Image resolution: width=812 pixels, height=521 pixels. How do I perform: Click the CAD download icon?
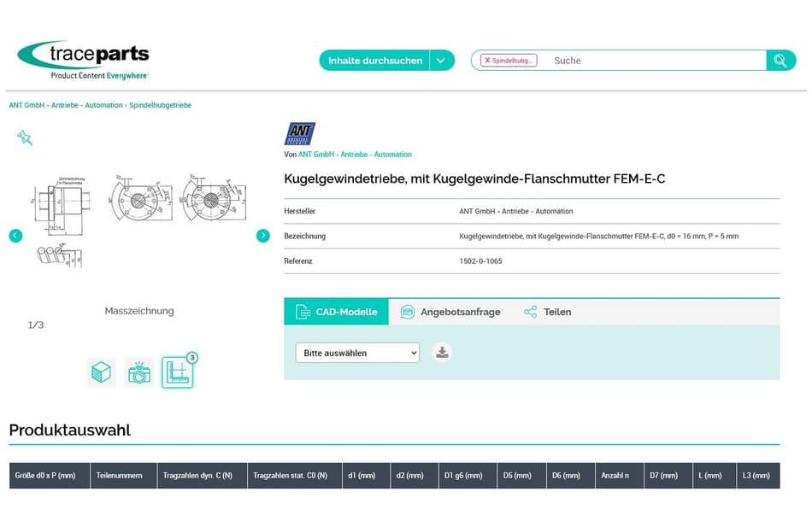coord(442,353)
